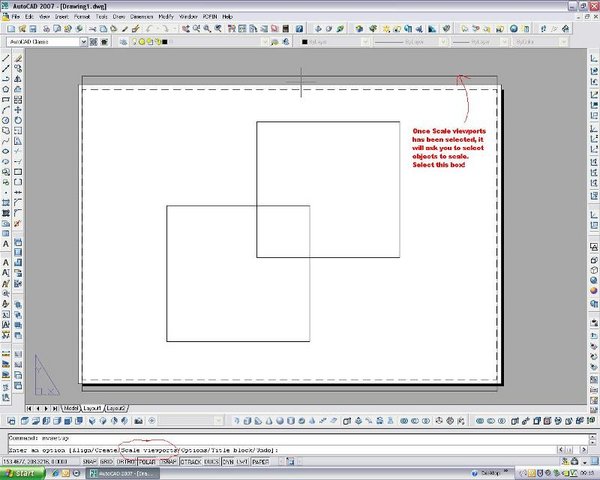600x480 pixels.
Task: Toggle the OSNAP status button
Action: [x=169, y=462]
